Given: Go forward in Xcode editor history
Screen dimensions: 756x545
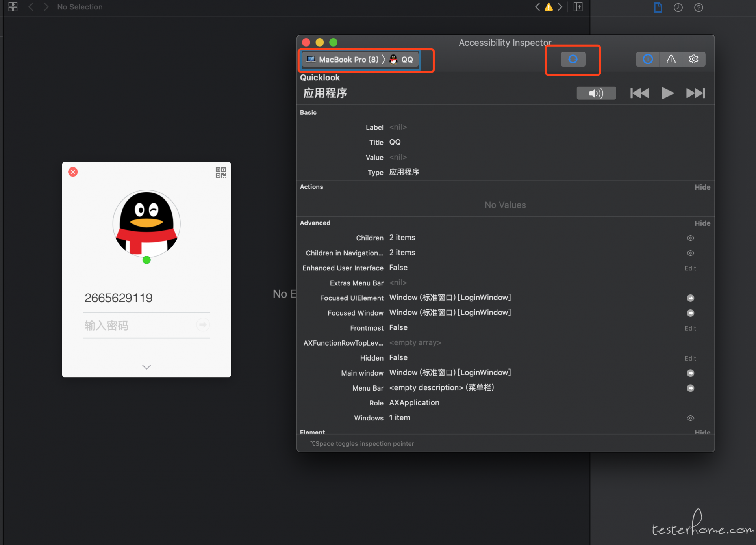Looking at the screenshot, I should tap(46, 7).
